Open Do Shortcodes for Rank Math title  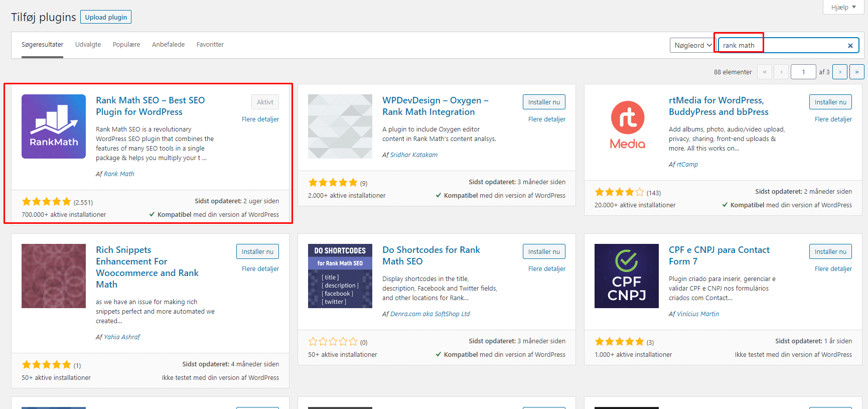(x=431, y=255)
